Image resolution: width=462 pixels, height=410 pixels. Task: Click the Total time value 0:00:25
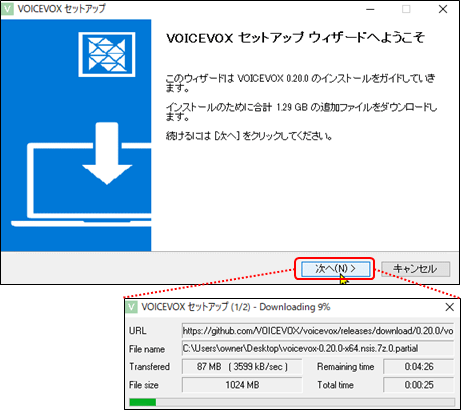(x=419, y=385)
